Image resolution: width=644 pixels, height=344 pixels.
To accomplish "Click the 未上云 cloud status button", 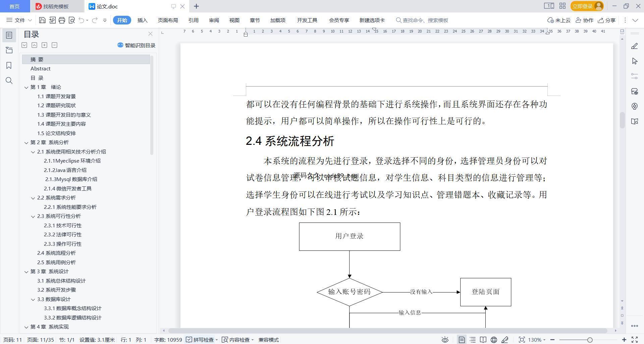I will click(559, 20).
